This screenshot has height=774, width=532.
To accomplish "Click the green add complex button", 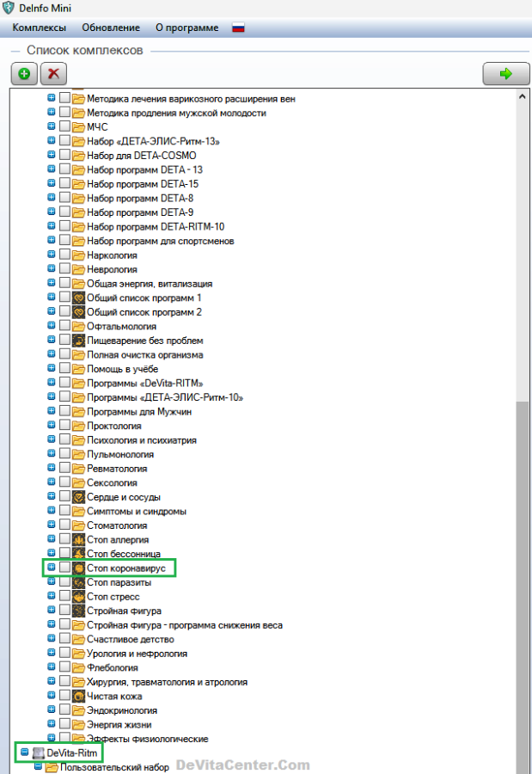I will click(x=24, y=74).
